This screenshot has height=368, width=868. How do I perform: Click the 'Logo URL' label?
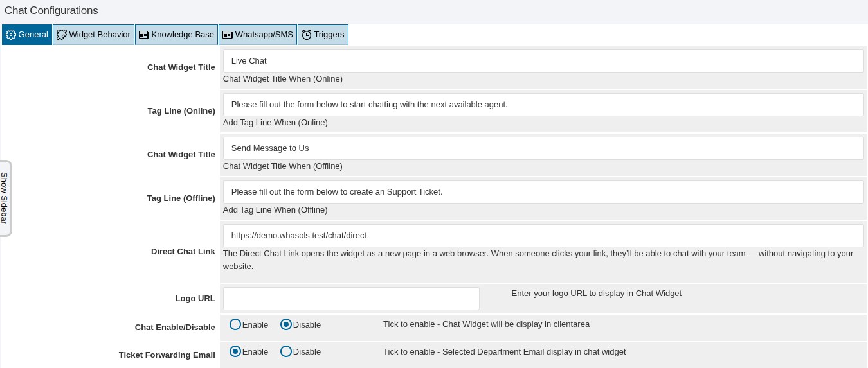[195, 299]
